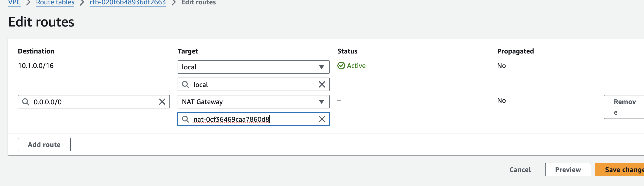Go to VPC breadcrumb link
This screenshot has height=186, width=644.
(14, 3)
